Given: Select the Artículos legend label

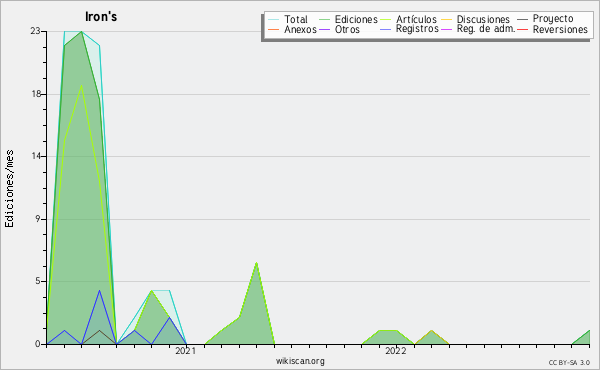Looking at the screenshot, I should [416, 19].
